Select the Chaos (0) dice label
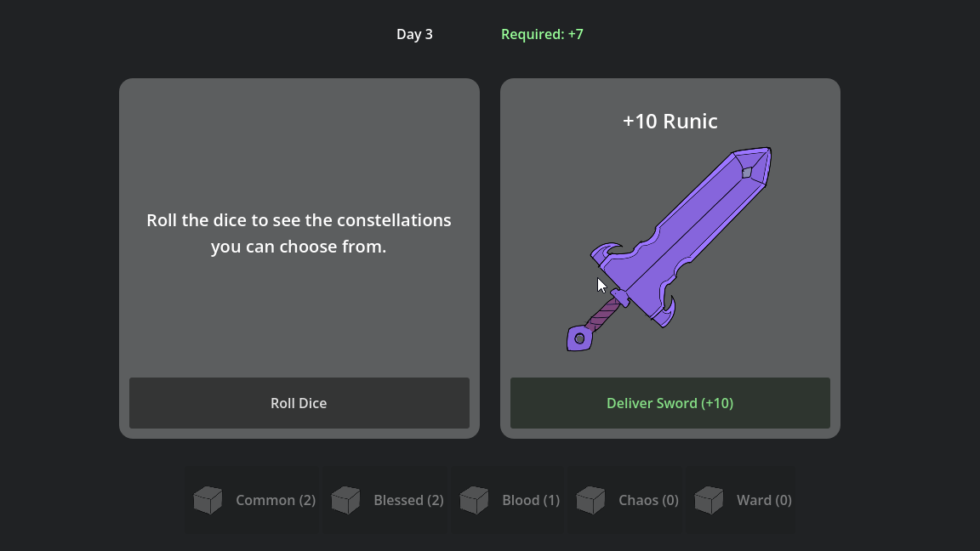Screen dimensions: 980x551 pyautogui.click(x=649, y=500)
